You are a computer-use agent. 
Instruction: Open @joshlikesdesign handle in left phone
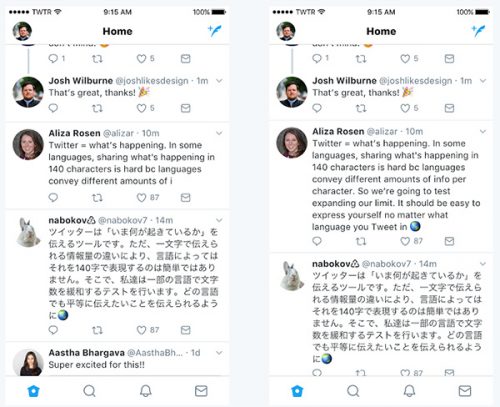coord(152,81)
